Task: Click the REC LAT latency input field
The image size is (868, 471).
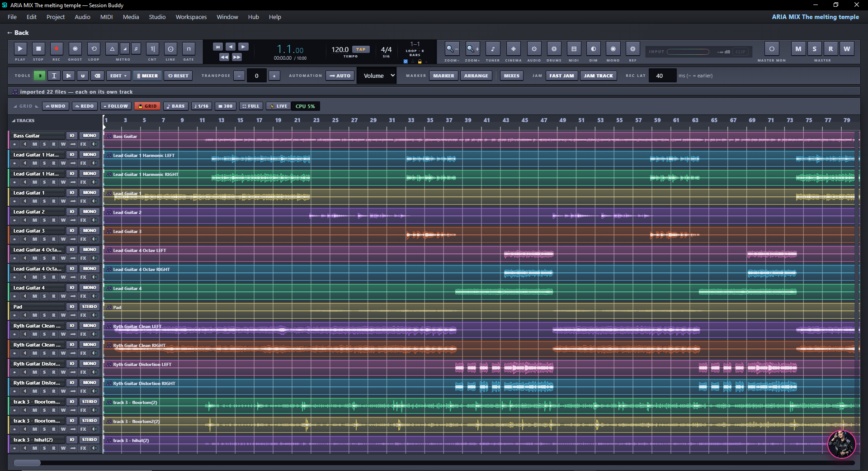Action: tap(662, 76)
